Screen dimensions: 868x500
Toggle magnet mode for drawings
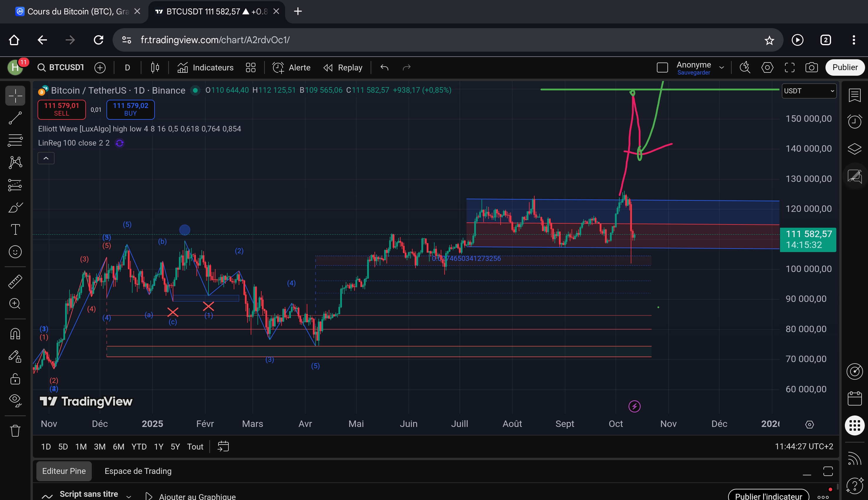15,333
